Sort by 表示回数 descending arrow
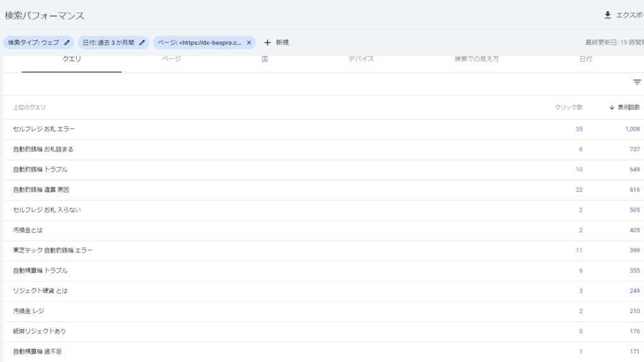644x362 pixels. pyautogui.click(x=611, y=107)
